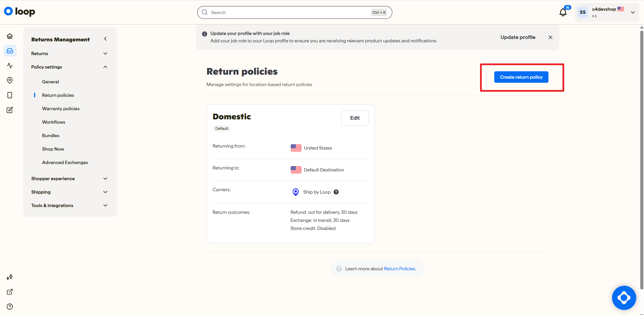
Task: Open Warranty policies
Action: pyautogui.click(x=61, y=109)
